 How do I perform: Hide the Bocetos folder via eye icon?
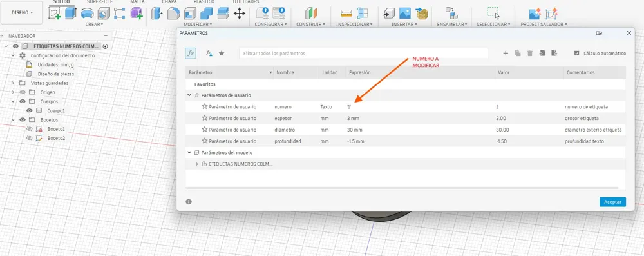click(22, 120)
